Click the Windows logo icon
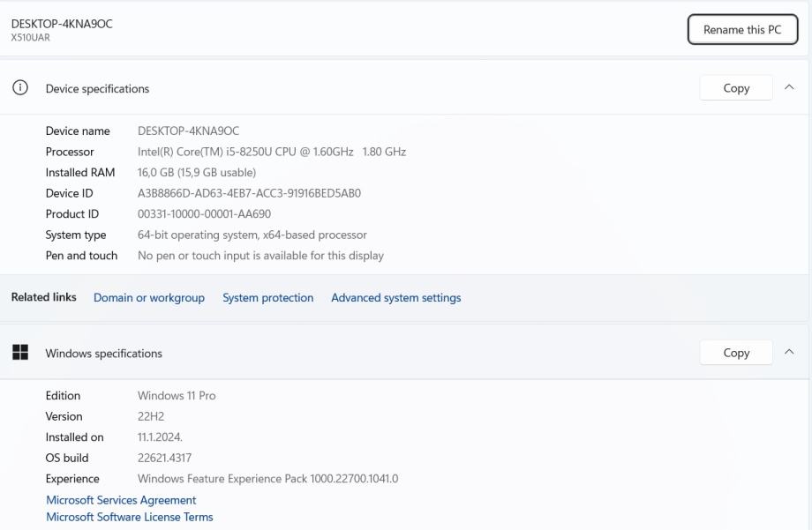This screenshot has width=812, height=530. (19, 353)
